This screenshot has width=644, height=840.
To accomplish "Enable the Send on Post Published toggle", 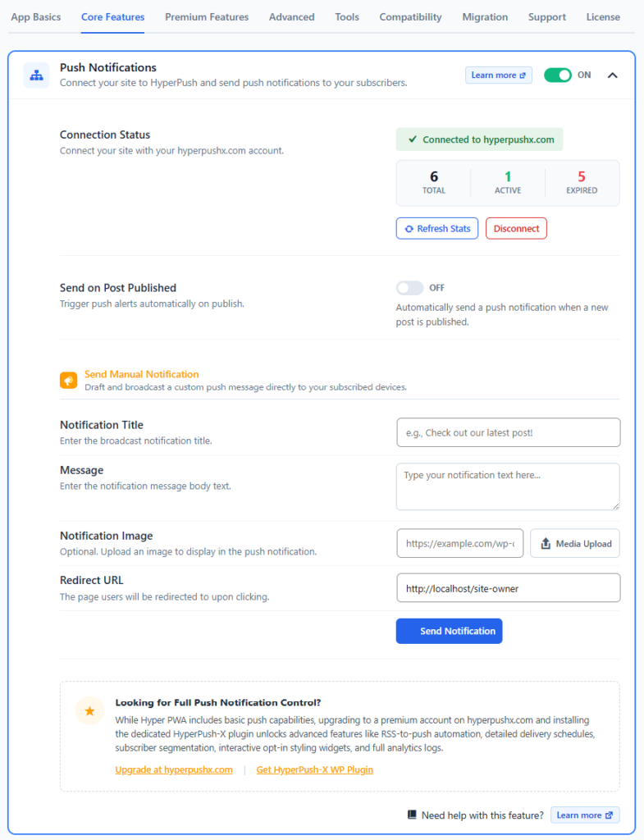I will click(410, 288).
